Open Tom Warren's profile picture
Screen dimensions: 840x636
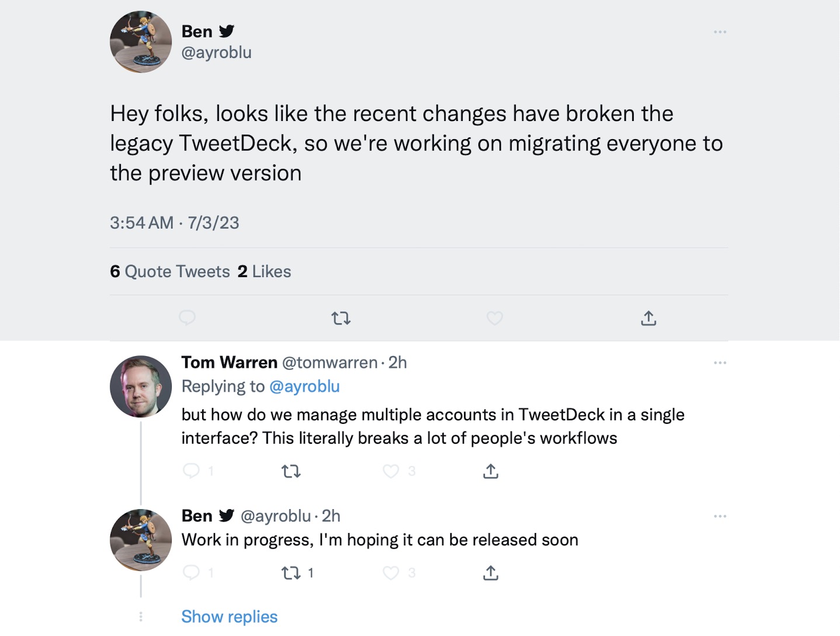pos(141,386)
